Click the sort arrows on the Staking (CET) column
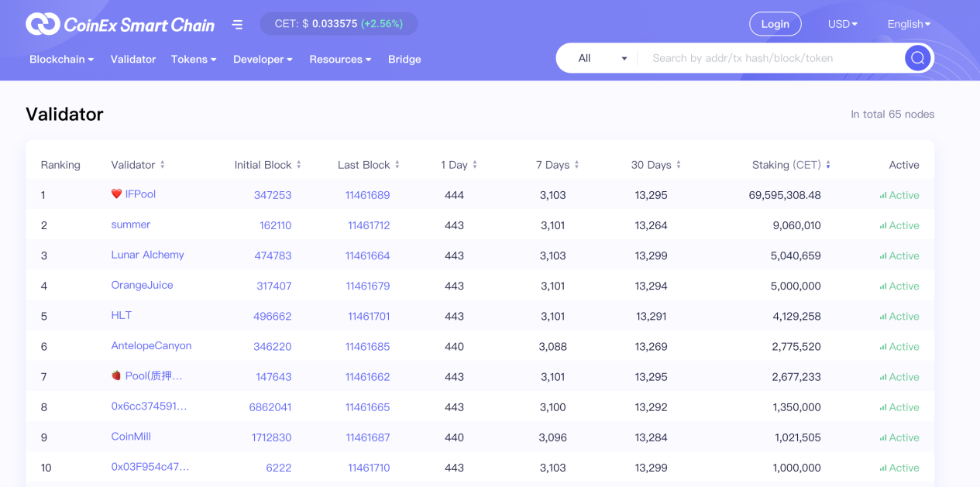The image size is (980, 487). coord(828,164)
